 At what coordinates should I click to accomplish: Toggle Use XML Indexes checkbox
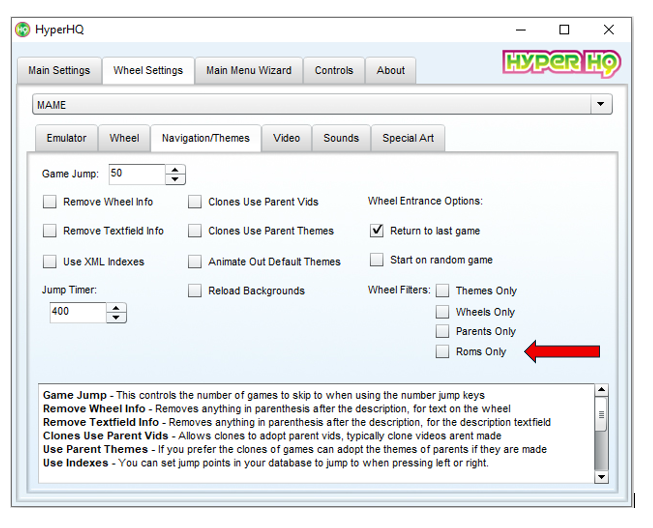tap(50, 262)
